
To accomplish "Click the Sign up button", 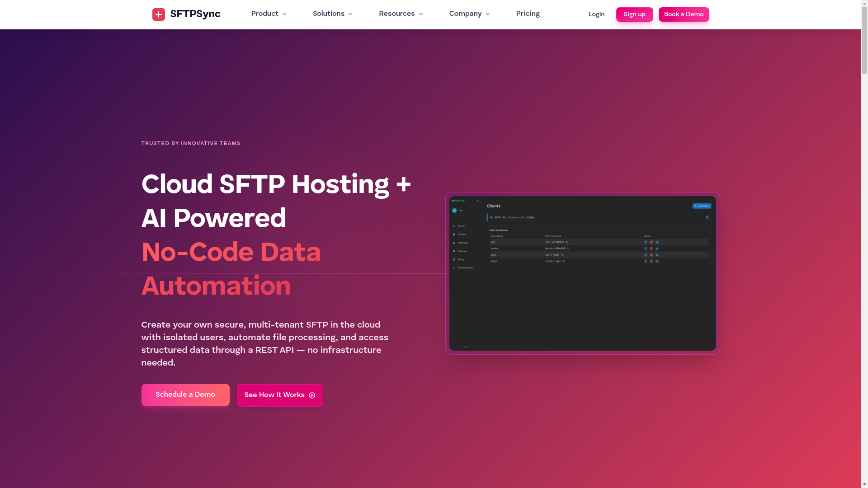I will 634,14.
